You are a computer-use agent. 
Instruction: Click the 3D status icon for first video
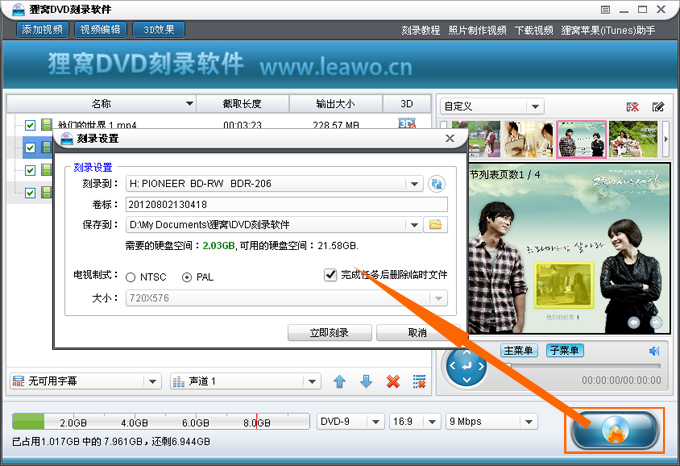[x=407, y=123]
